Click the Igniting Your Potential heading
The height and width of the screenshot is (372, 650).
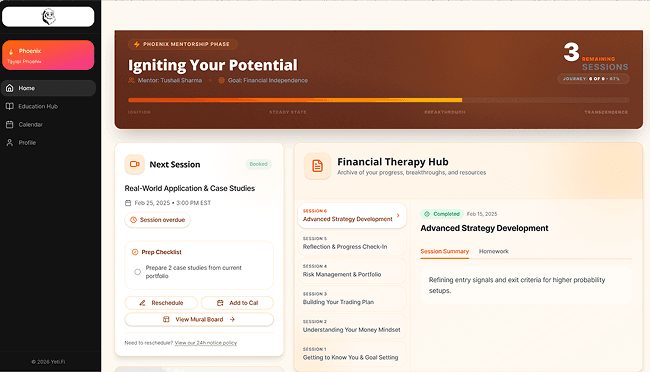coord(213,65)
